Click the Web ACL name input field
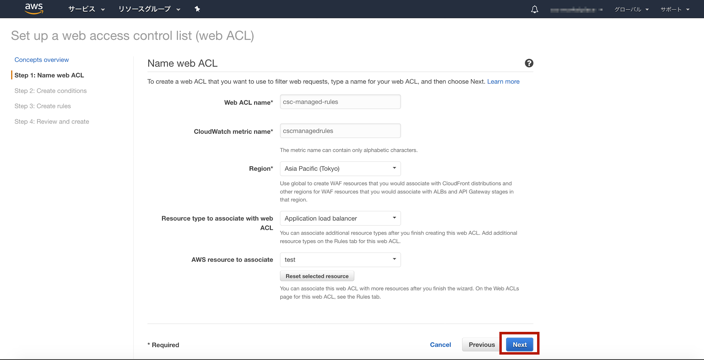This screenshot has height=360, width=704. [340, 102]
